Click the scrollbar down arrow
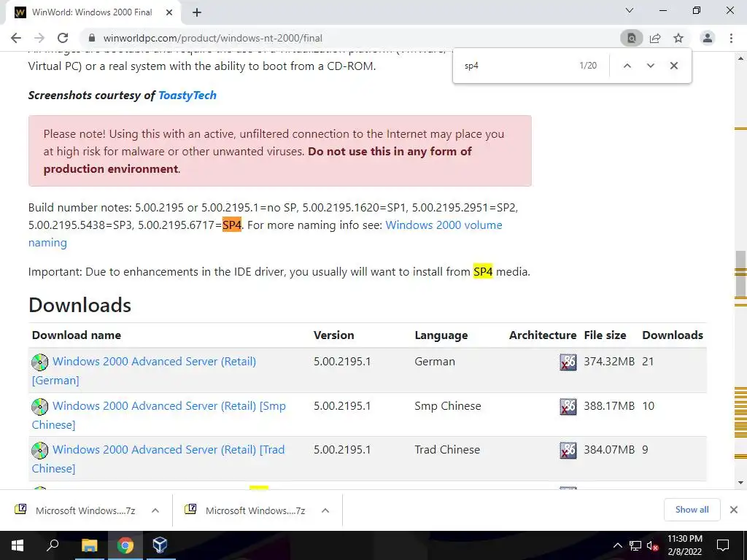Screen dimensions: 747x560 [x=740, y=483]
